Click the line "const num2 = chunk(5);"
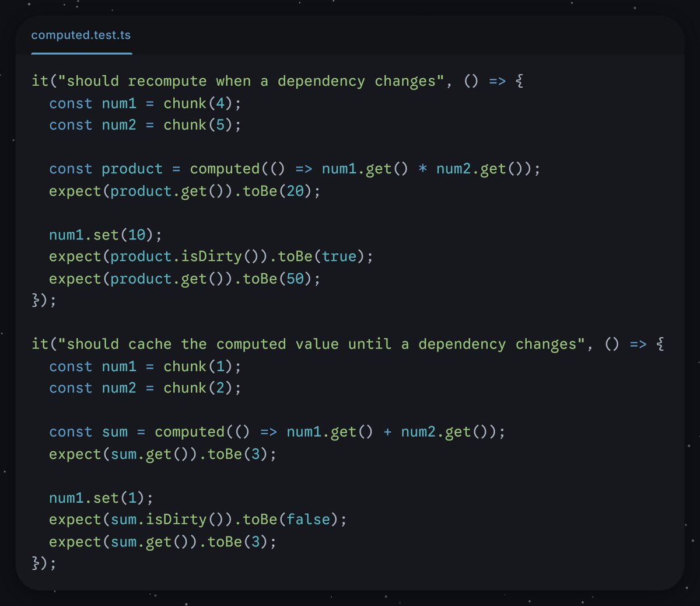Viewport: 700px width, 606px height. 145,125
